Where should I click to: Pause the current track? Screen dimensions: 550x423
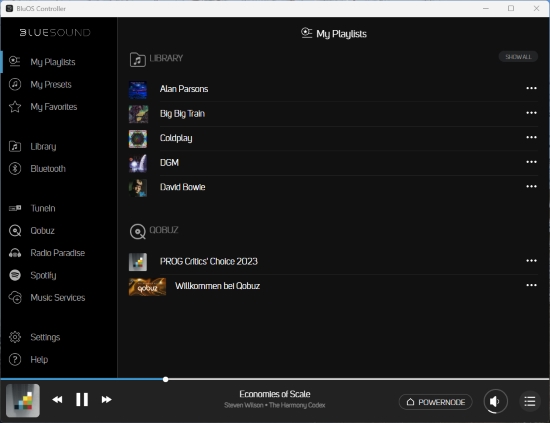[82, 400]
